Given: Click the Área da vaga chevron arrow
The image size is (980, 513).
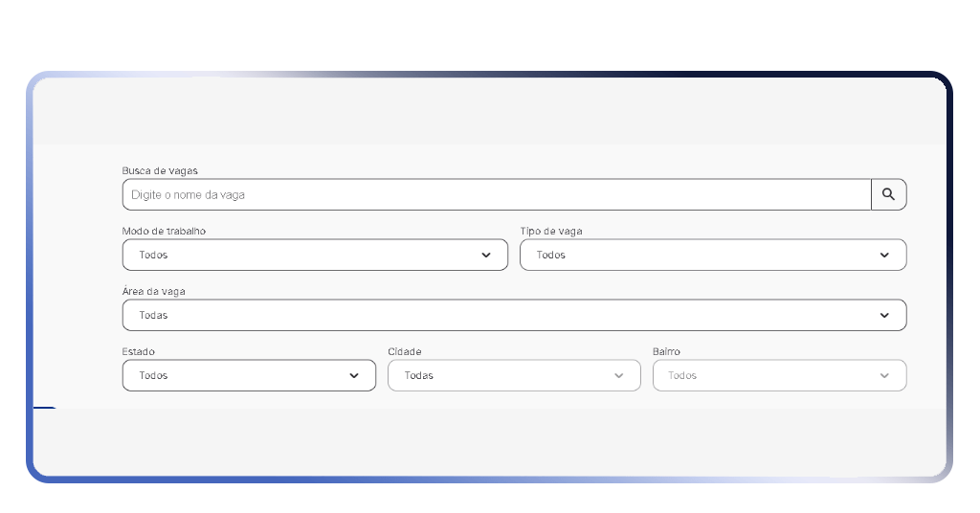Looking at the screenshot, I should 884,316.
